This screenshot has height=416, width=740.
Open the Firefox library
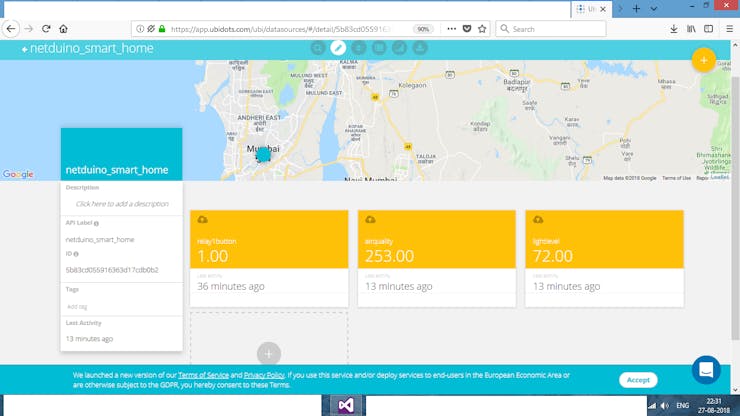click(x=691, y=29)
